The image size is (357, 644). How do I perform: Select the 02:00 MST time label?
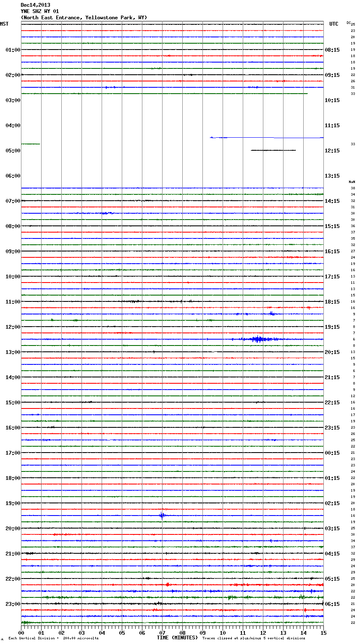(13, 75)
